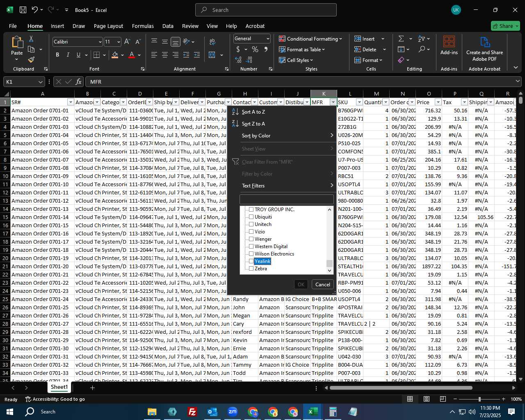Check the Wilson Electronics filter checkbox
The height and width of the screenshot is (420, 525).
point(251,254)
